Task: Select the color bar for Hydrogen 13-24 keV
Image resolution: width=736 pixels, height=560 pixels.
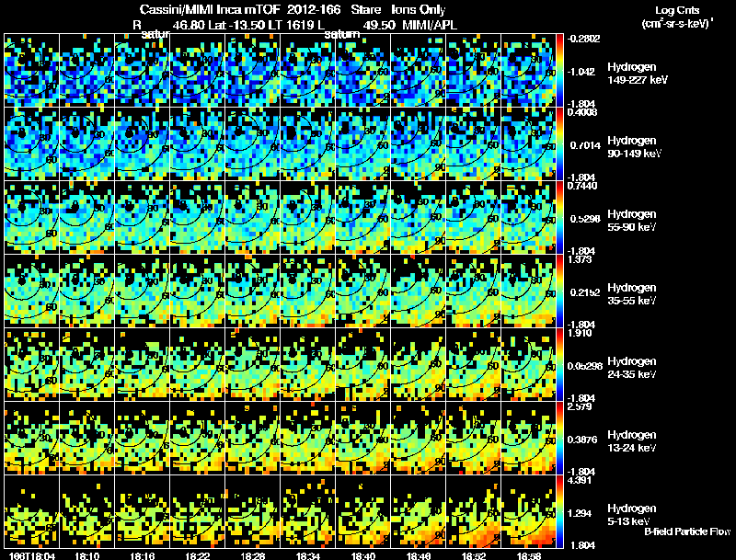Action: point(559,439)
